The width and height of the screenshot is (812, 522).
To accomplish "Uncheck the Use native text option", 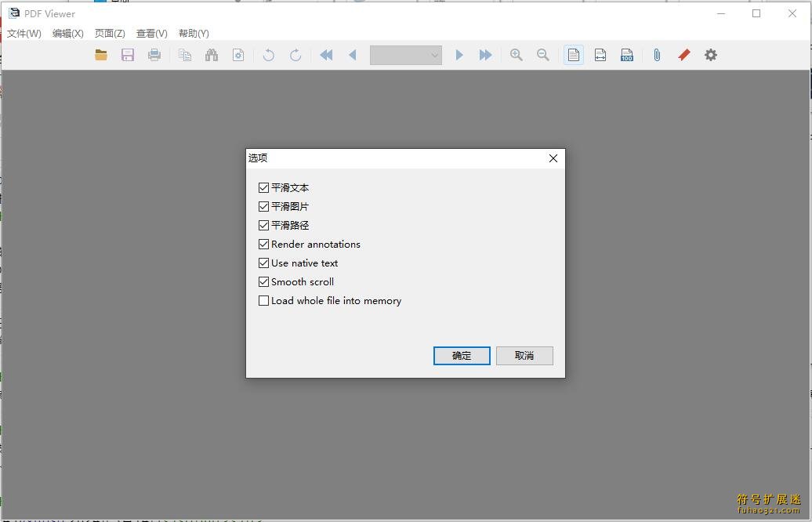I will pyautogui.click(x=263, y=263).
